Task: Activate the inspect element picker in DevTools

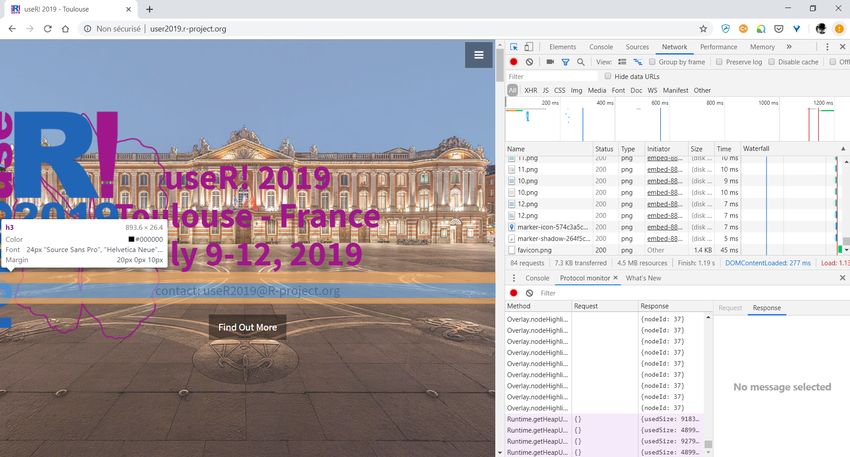Action: click(x=513, y=47)
